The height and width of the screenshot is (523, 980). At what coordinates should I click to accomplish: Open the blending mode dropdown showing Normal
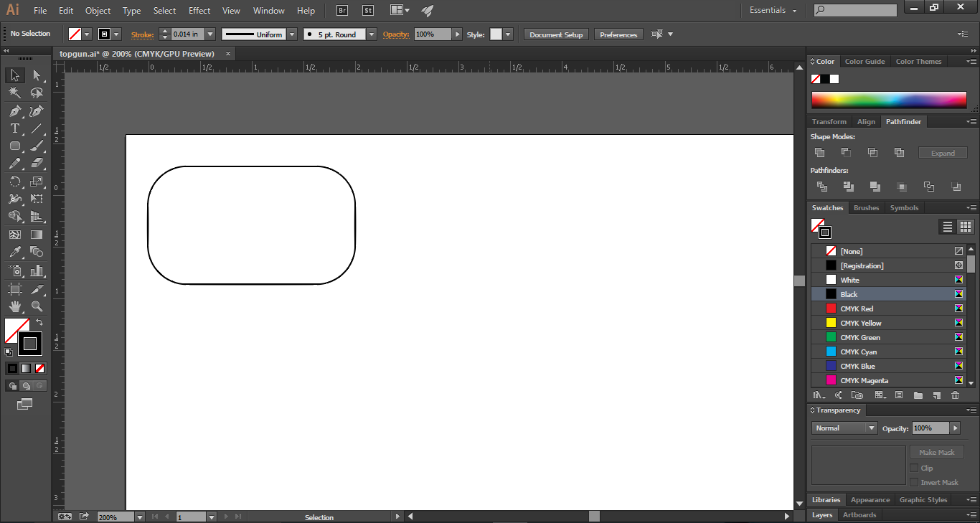[x=844, y=428]
